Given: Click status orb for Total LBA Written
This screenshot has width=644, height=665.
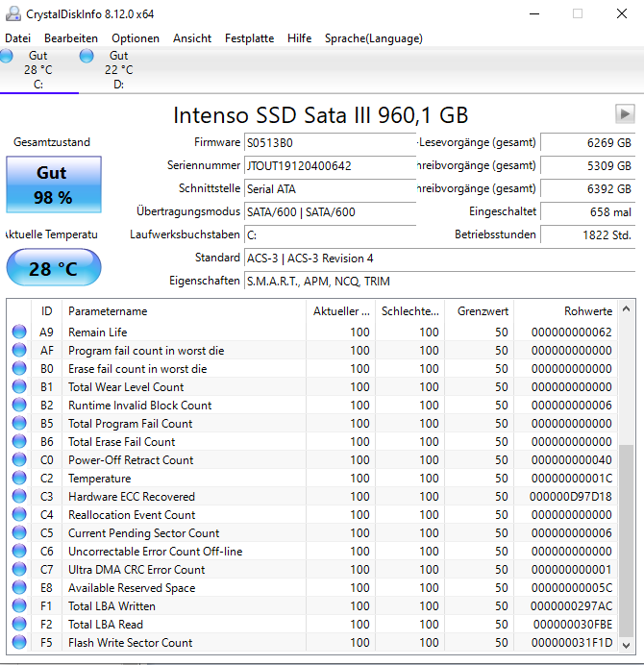Looking at the screenshot, I should [x=19, y=605].
